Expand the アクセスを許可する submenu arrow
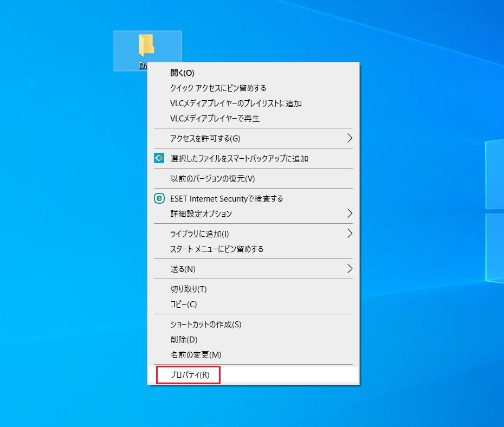 pyautogui.click(x=350, y=138)
